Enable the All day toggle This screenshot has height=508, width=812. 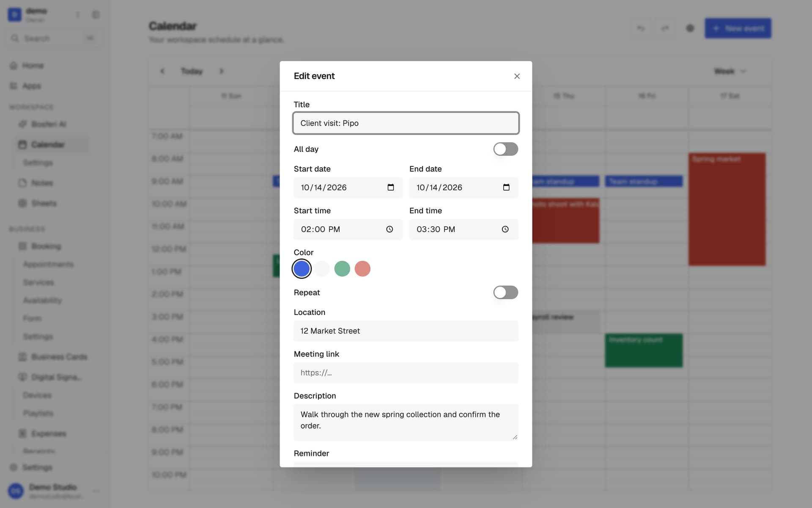tap(505, 149)
